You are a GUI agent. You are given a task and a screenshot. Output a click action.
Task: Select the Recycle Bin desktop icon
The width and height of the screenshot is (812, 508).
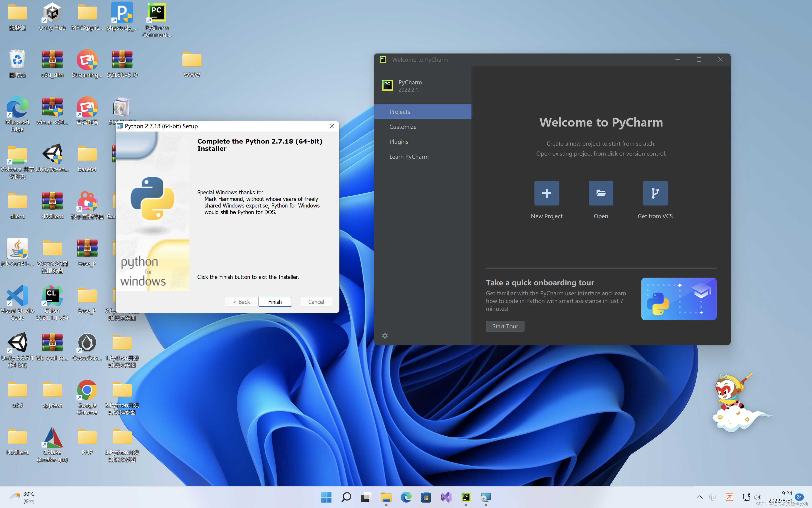17,64
